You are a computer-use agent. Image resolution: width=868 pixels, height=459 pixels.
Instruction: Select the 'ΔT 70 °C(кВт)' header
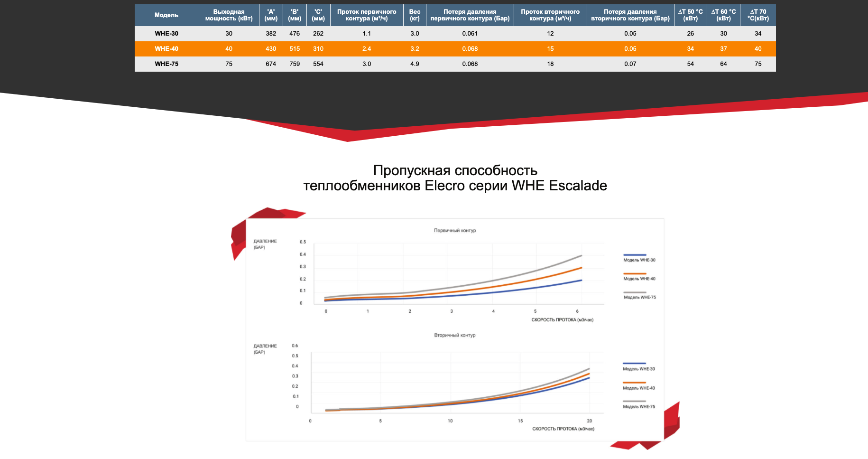pos(758,15)
